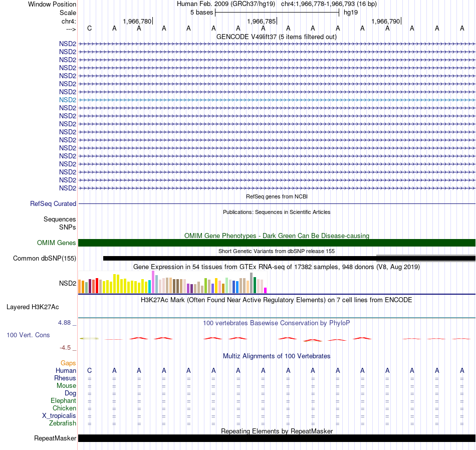Click the Multiz Alignments of 100 Vertebrates title

tap(276, 356)
